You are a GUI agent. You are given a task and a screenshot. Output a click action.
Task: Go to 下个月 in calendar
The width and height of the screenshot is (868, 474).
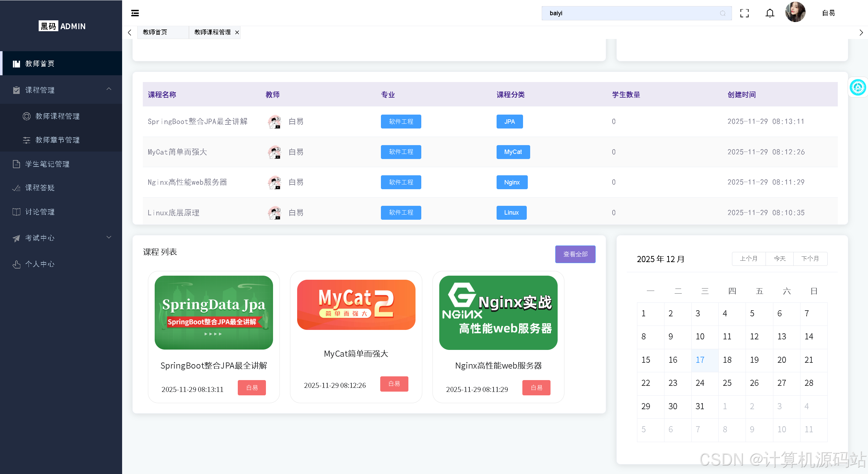tap(810, 259)
